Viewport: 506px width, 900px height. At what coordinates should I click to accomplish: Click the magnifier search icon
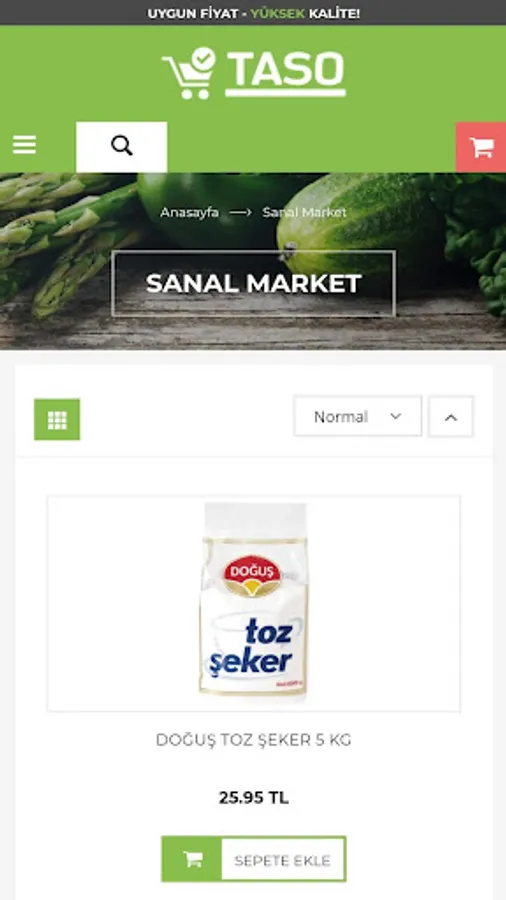tap(122, 146)
